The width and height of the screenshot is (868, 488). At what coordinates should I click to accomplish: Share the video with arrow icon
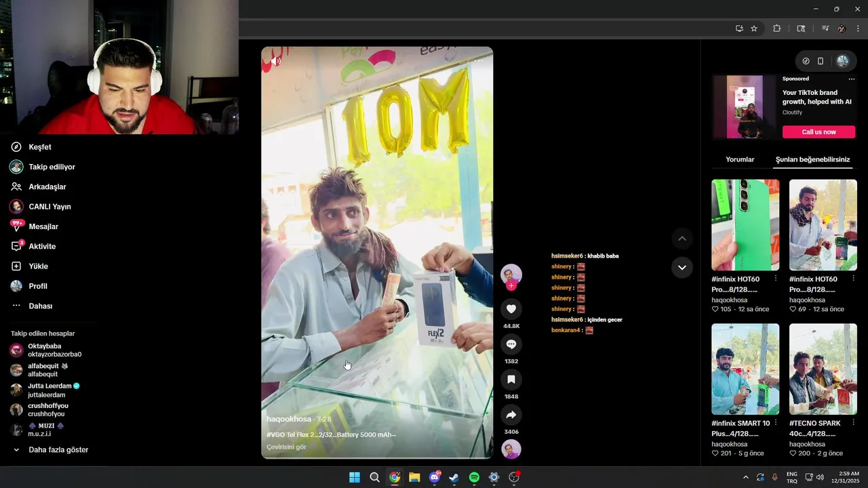coord(511,415)
